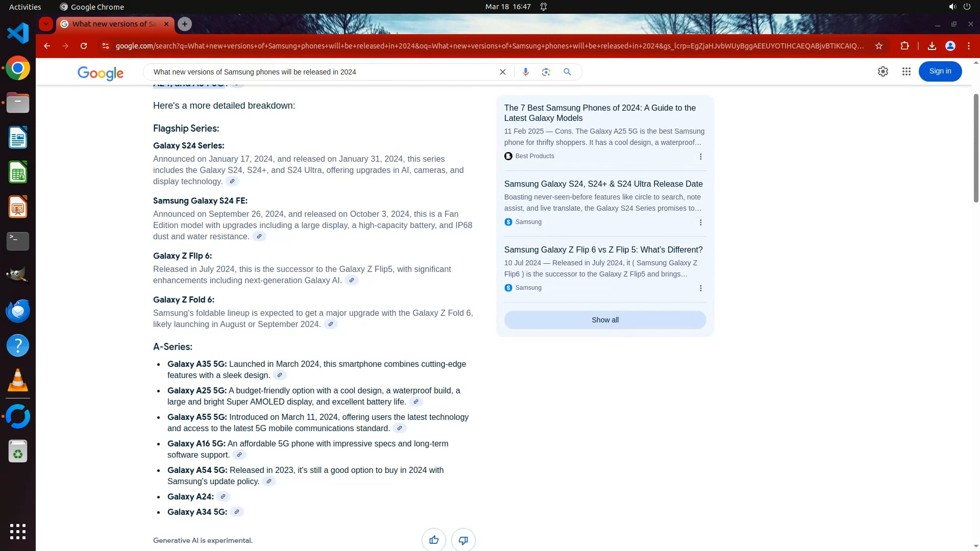The width and height of the screenshot is (980, 551).
Task: Click the magnifier search button
Action: pos(567,72)
